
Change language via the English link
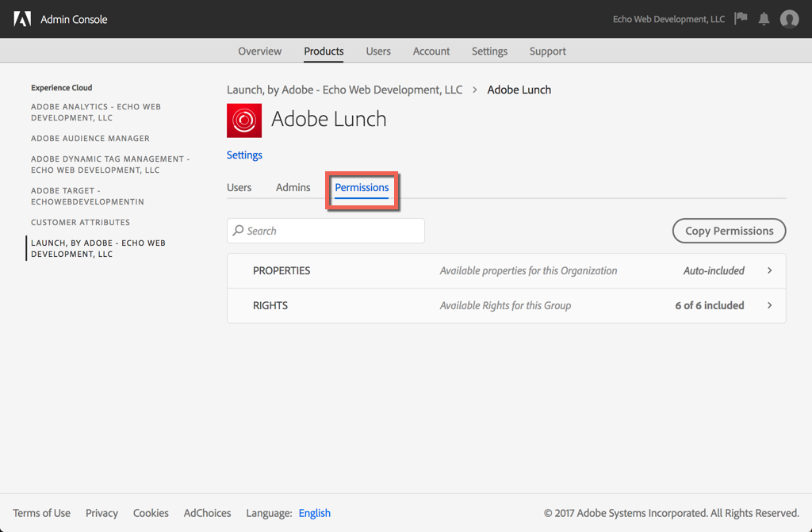click(314, 513)
